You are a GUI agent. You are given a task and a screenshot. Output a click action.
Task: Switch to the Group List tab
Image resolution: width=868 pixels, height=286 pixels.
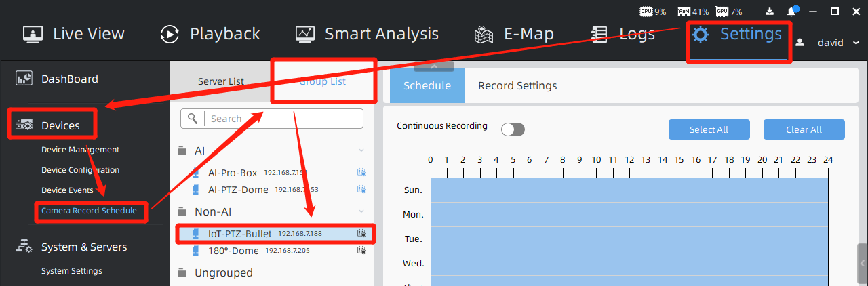click(323, 81)
